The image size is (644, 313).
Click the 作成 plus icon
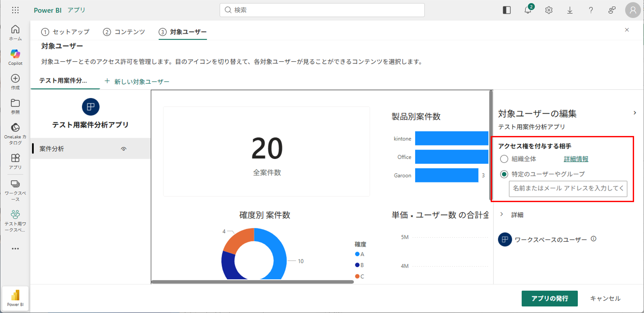pyautogui.click(x=15, y=79)
